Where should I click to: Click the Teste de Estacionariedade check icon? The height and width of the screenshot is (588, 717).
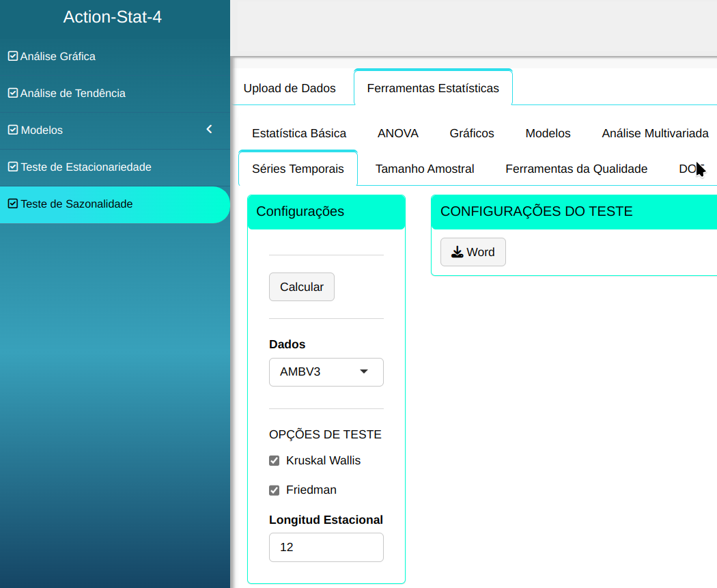pyautogui.click(x=12, y=167)
